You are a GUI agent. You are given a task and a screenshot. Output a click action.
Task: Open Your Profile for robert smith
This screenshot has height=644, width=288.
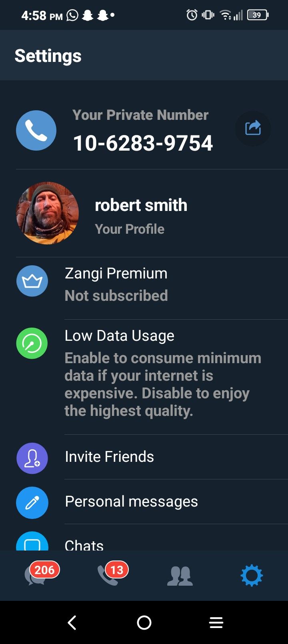pyautogui.click(x=141, y=216)
